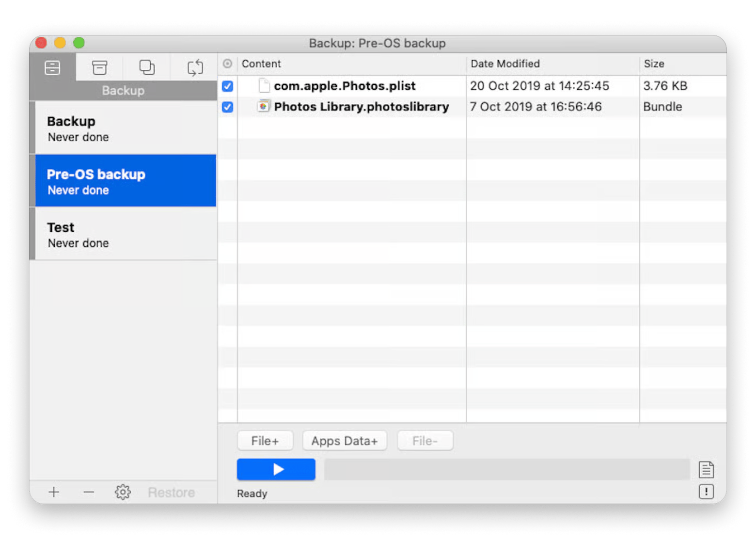
Task: Click the date 7 Oct 2019 at 16:56:46
Action: [x=535, y=107]
